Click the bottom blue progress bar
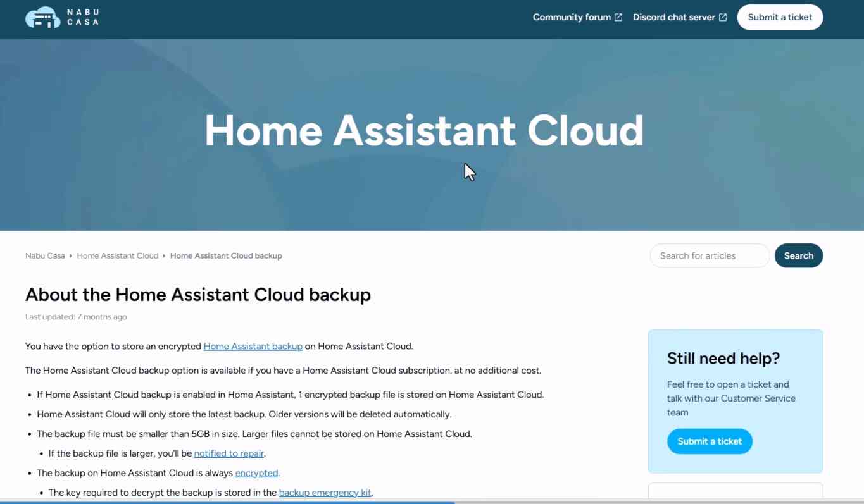 pyautogui.click(x=227, y=502)
